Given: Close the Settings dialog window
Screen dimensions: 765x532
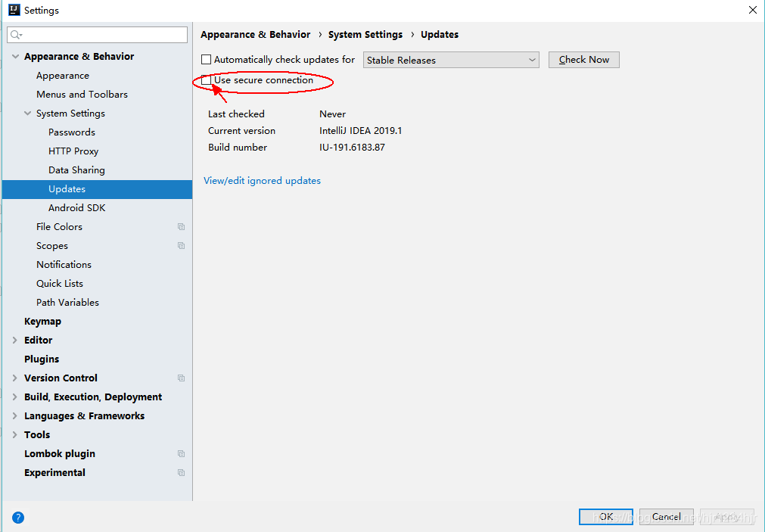Looking at the screenshot, I should [752, 10].
